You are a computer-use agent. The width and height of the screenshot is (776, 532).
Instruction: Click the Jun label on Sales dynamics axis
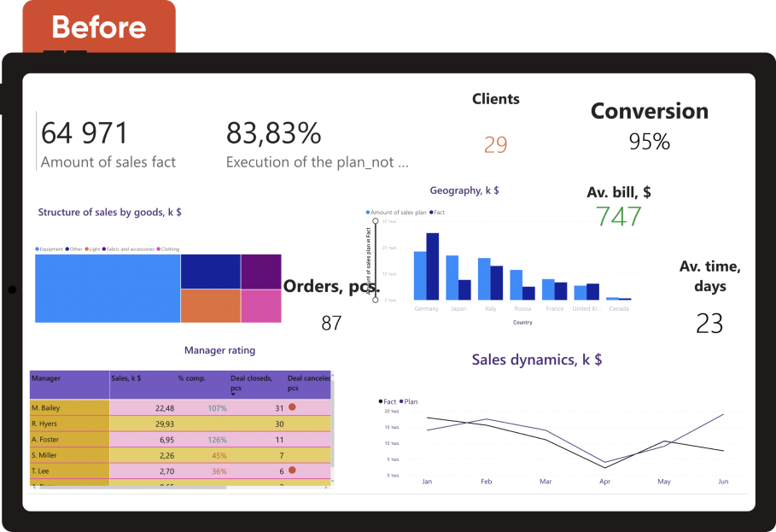click(723, 481)
